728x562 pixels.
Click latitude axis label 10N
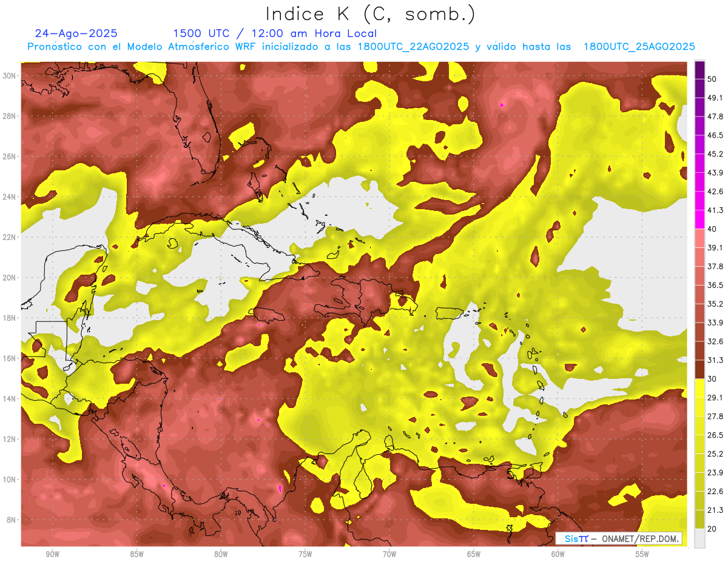coord(9,480)
